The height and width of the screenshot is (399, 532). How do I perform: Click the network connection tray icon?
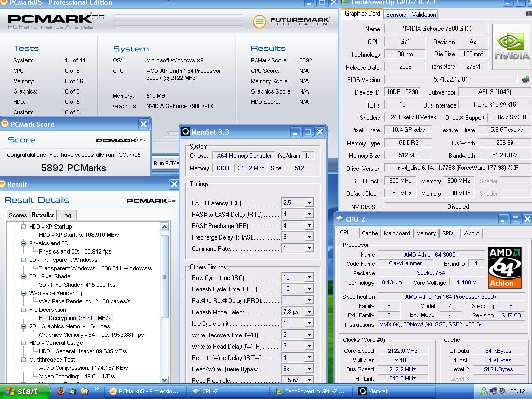pyautogui.click(x=493, y=391)
